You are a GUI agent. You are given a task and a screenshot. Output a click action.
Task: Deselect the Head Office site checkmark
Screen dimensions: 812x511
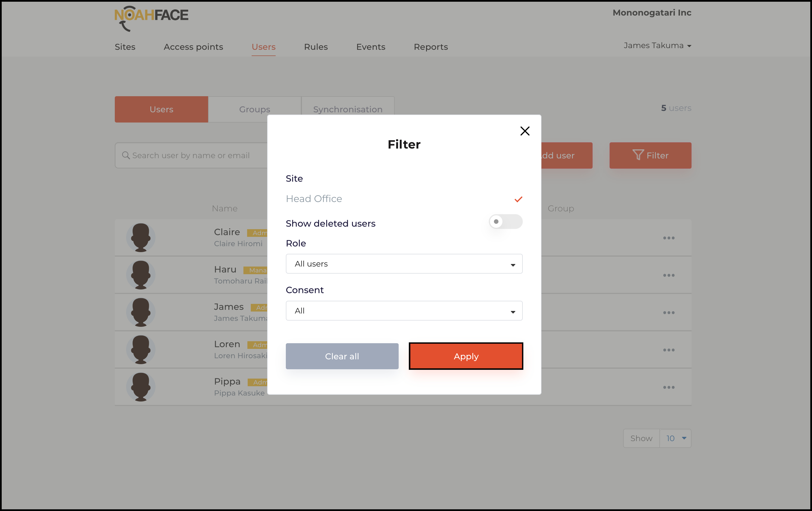point(518,199)
